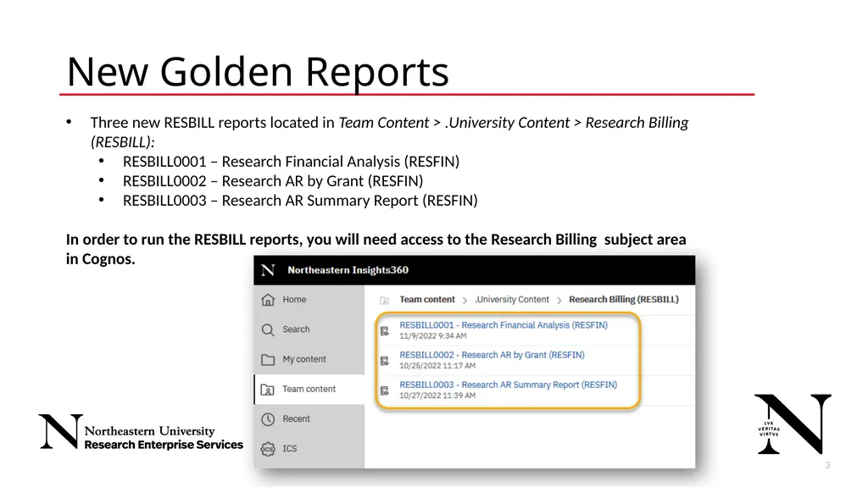This screenshot has height=487, width=868.
Task: Open RESBILL0001 - Research Financial Analysis report
Action: (504, 325)
